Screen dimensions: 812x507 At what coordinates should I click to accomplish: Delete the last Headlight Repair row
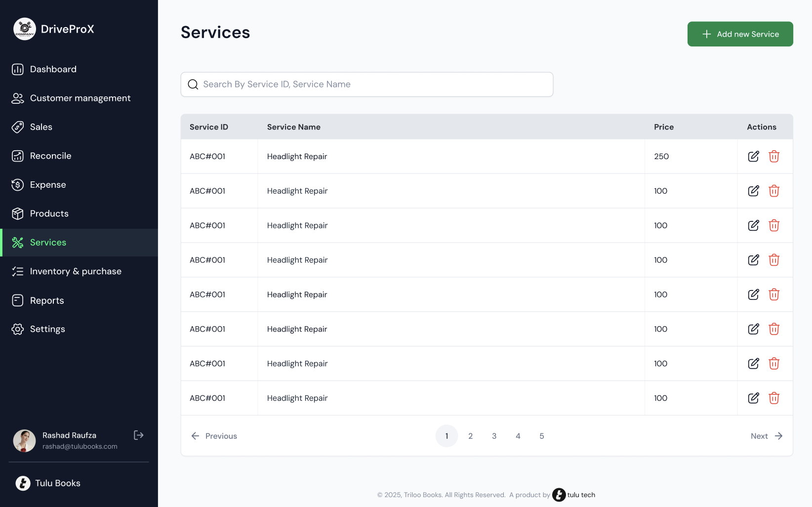point(774,398)
